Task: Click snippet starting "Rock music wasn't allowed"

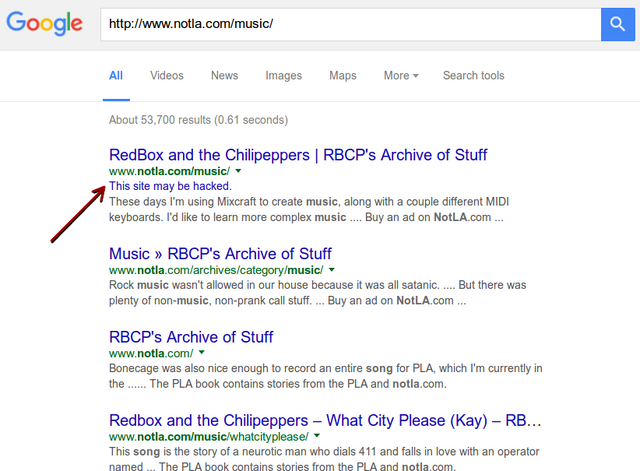Action: click(318, 293)
